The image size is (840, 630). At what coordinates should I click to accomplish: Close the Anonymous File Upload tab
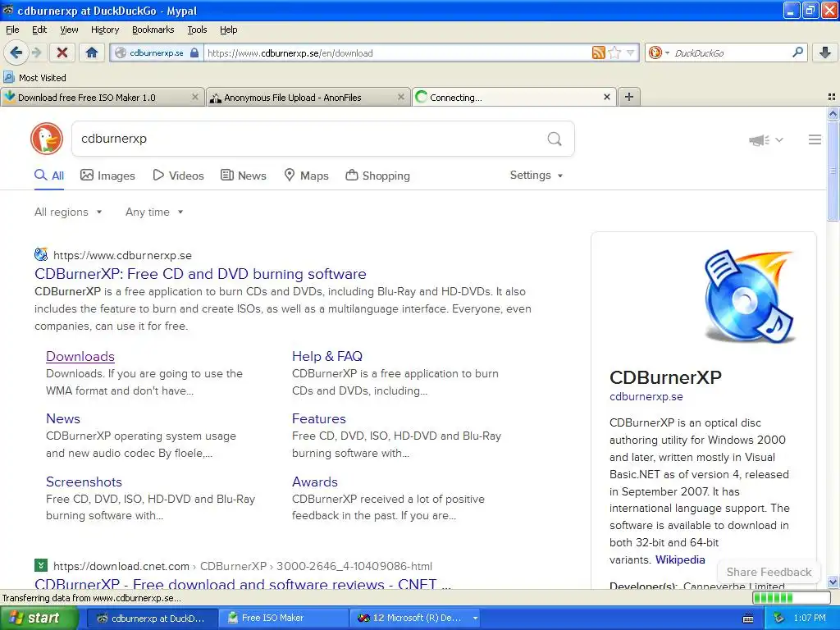point(400,97)
